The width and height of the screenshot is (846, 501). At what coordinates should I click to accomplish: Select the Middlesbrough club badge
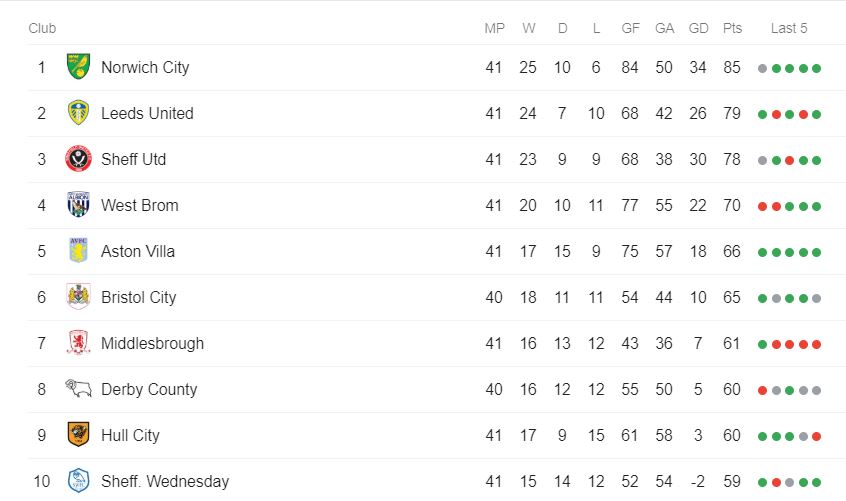pos(78,343)
